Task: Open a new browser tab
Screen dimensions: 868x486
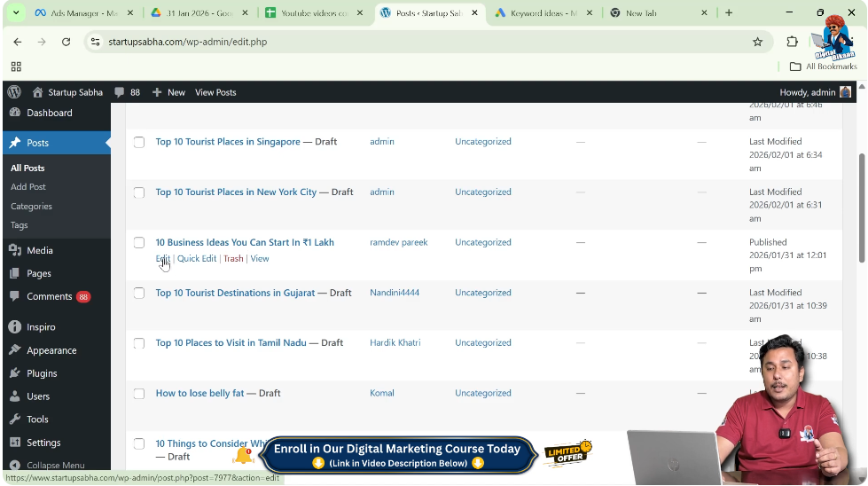Action: pyautogui.click(x=729, y=12)
